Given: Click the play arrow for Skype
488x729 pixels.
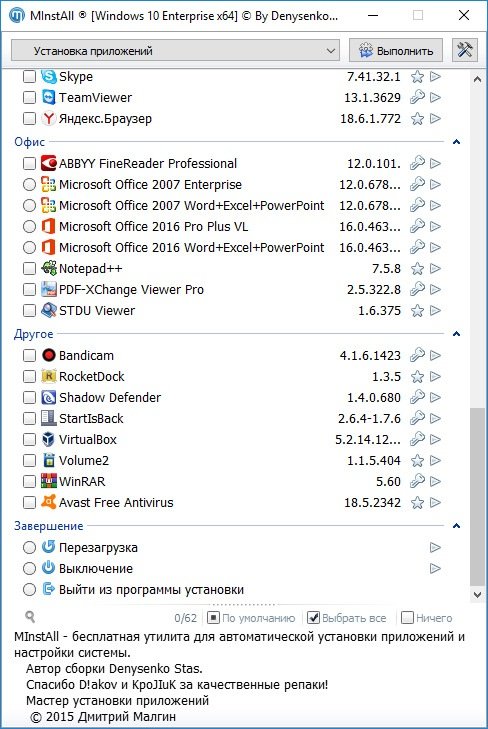Looking at the screenshot, I should point(435,76).
